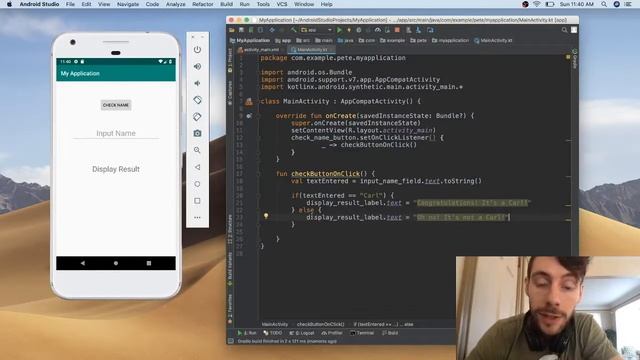Viewport: 640px width, 360px height.
Task: Stop the running app with red square
Action: (x=397, y=30)
